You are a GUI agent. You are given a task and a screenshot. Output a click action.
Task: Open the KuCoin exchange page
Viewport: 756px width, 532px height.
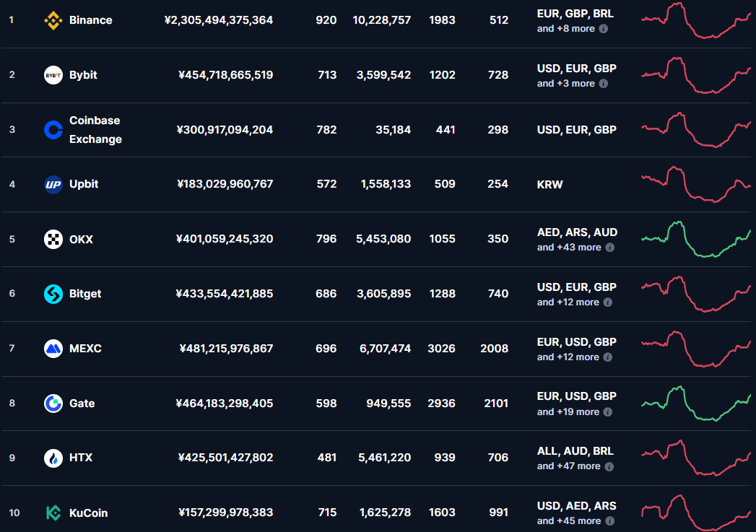88,513
